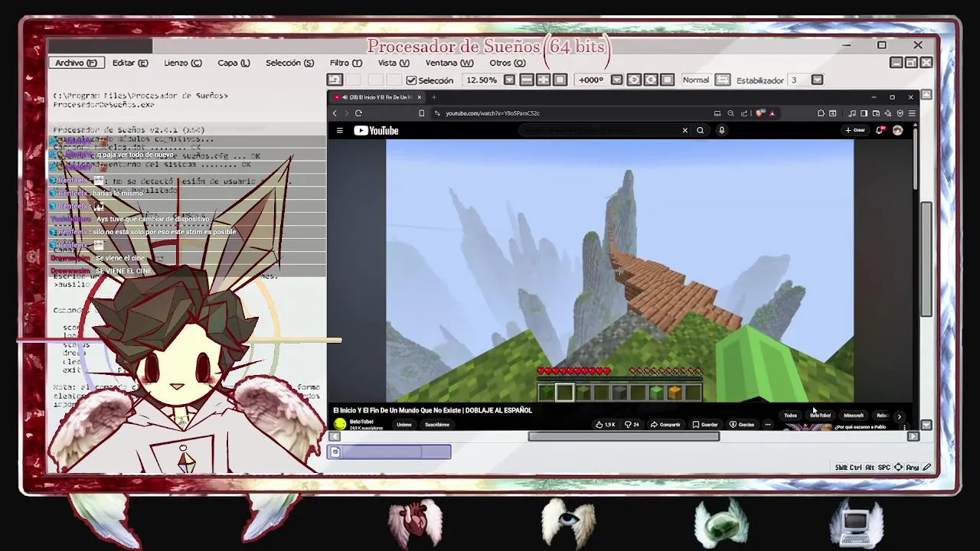
Task: Click the 12.50% zoom value field
Action: click(482, 80)
